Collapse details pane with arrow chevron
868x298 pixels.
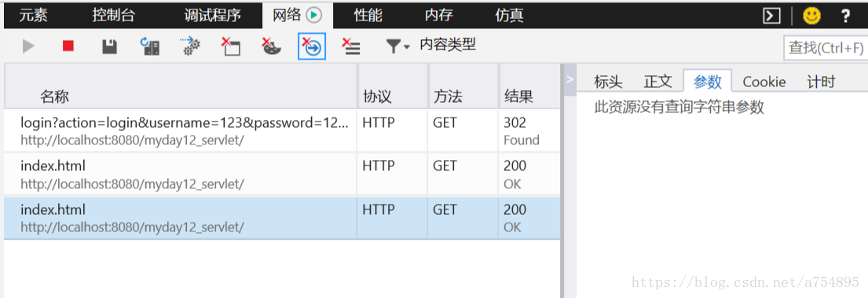click(x=570, y=80)
